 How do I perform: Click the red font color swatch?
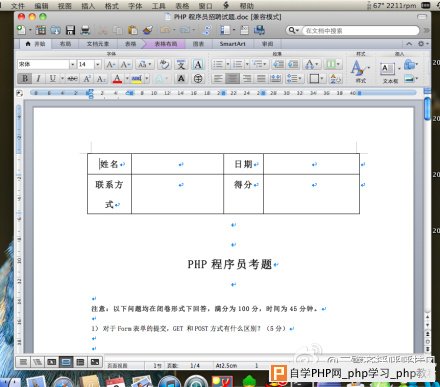coord(117,79)
